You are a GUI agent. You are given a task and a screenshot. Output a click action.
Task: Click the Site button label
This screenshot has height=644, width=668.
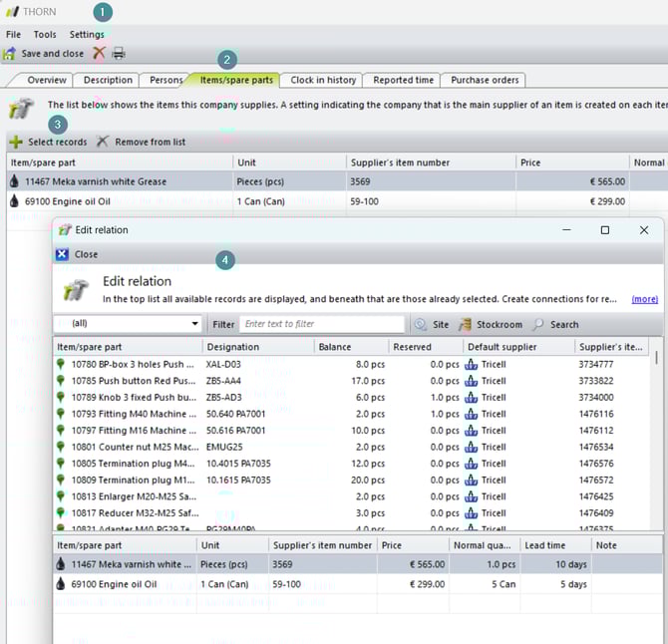(441, 325)
